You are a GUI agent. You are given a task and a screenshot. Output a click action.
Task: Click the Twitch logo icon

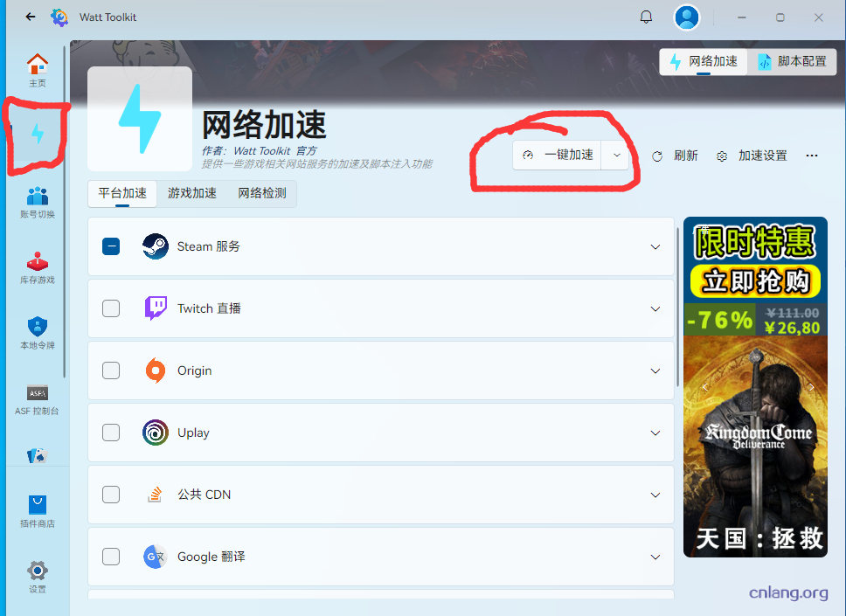pyautogui.click(x=156, y=308)
